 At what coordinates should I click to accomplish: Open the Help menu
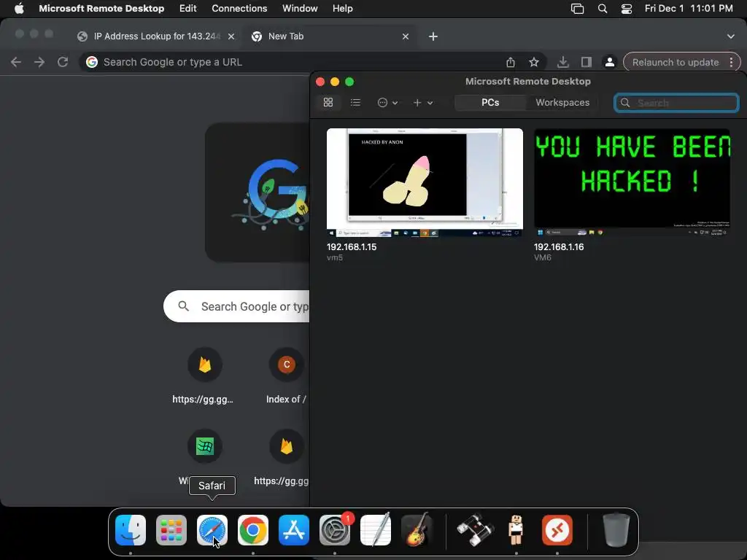click(343, 9)
